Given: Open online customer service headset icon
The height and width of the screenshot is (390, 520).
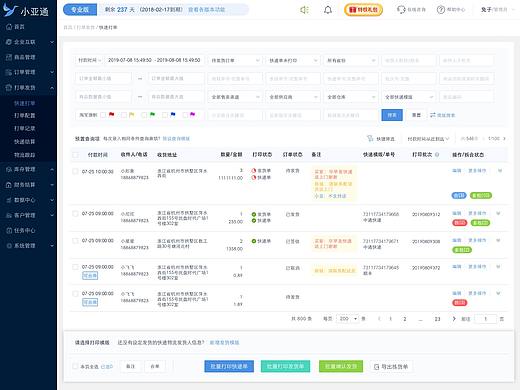Looking at the screenshot, I should (401, 10).
